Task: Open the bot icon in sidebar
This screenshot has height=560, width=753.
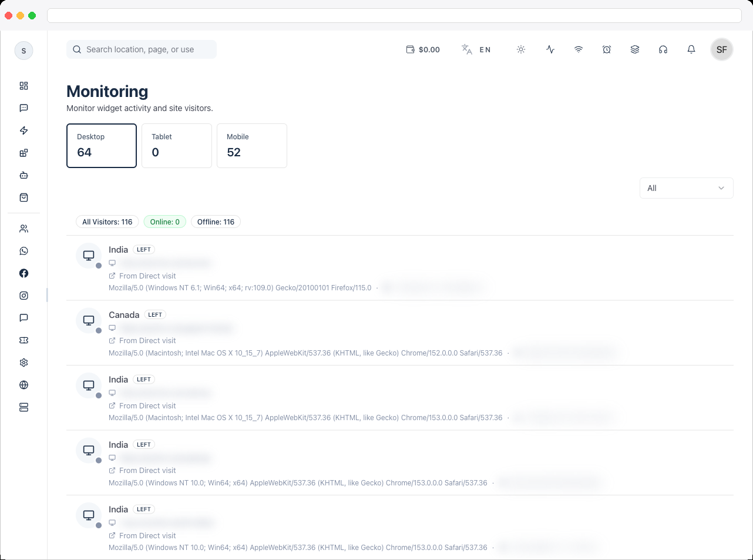Action: pyautogui.click(x=23, y=175)
